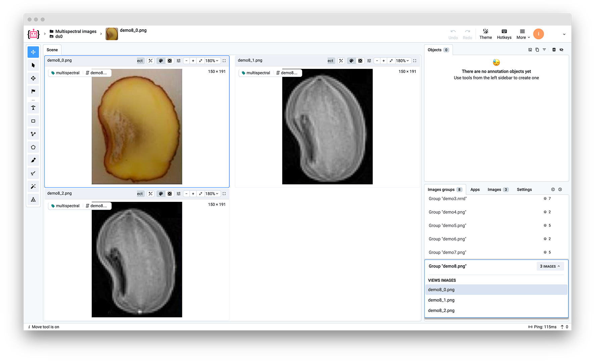Image resolution: width=595 pixels, height=364 pixels.
Task: Select demo8_1.png in views images
Action: (441, 300)
